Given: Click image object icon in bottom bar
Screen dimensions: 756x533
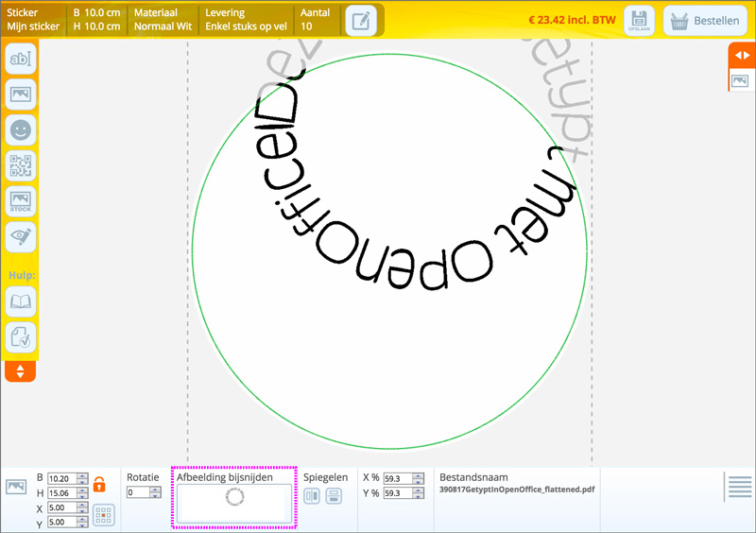Looking at the screenshot, I should [16, 486].
